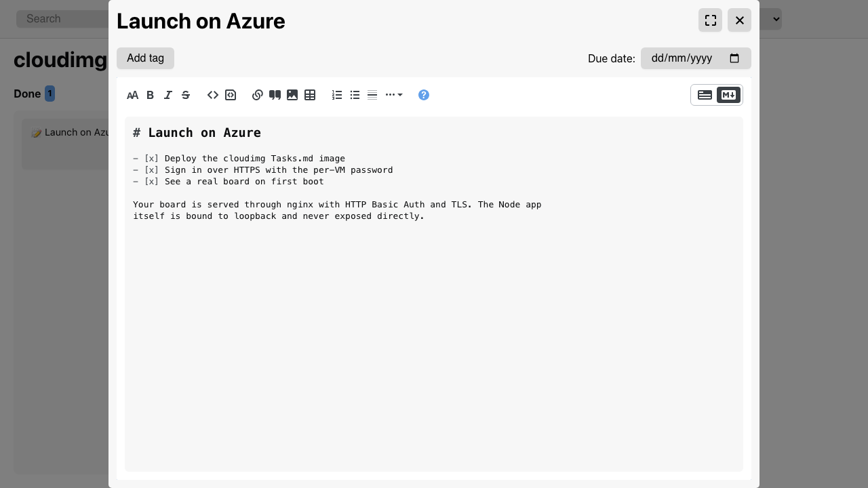Image resolution: width=868 pixels, height=488 pixels.
Task: Apply strikethrough formatting
Action: pyautogui.click(x=186, y=95)
